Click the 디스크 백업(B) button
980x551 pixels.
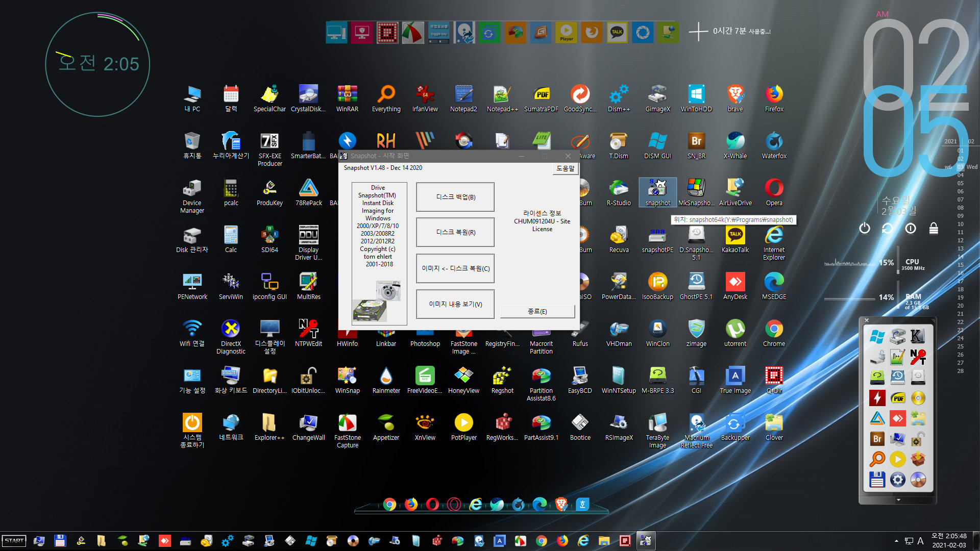tap(455, 197)
